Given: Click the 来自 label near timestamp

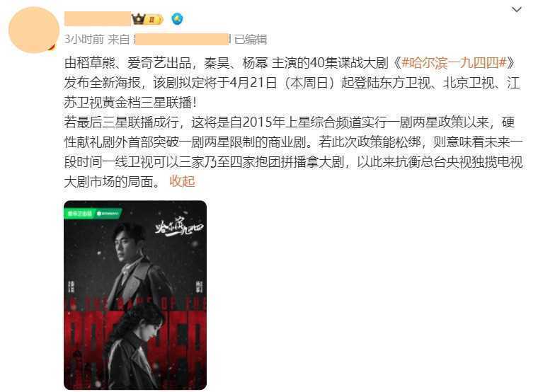Looking at the screenshot, I should pyautogui.click(x=119, y=39).
